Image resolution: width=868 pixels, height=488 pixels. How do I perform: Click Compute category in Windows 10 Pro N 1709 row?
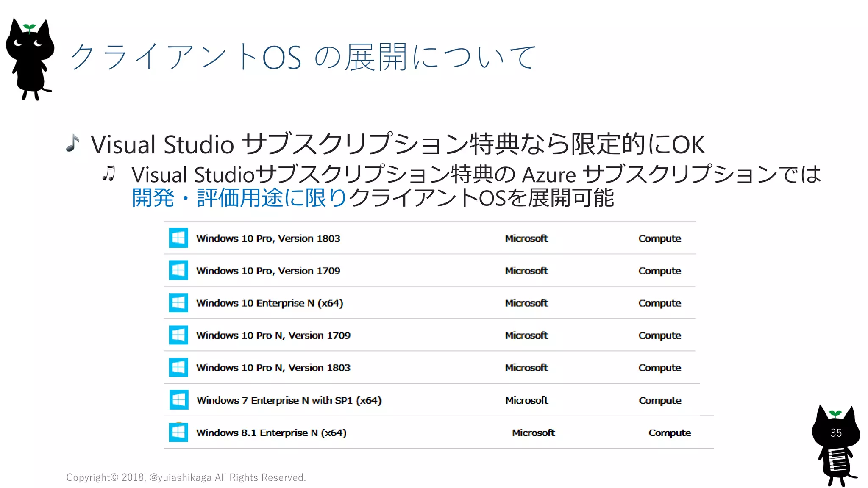point(660,336)
